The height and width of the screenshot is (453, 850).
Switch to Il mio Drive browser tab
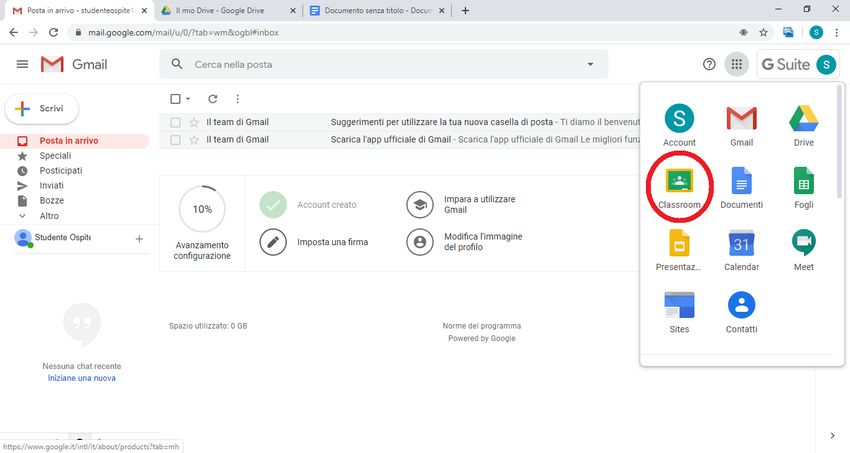(x=225, y=10)
